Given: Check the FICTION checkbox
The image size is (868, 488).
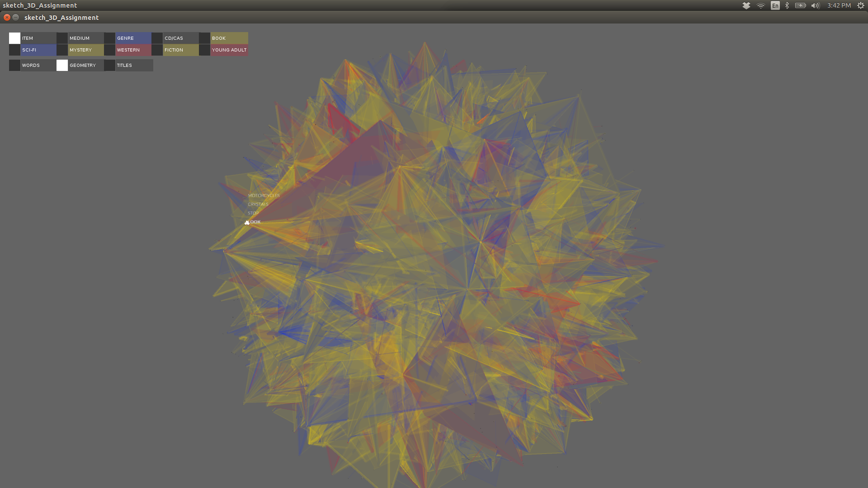Looking at the screenshot, I should point(157,50).
